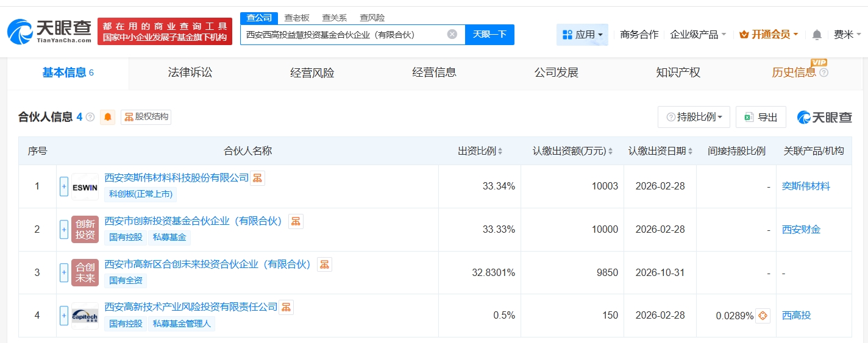Screen dimensions: 868x343
Task: Open equity structure icon beside 西安市创新投资基金合伙企业
Action: point(296,221)
